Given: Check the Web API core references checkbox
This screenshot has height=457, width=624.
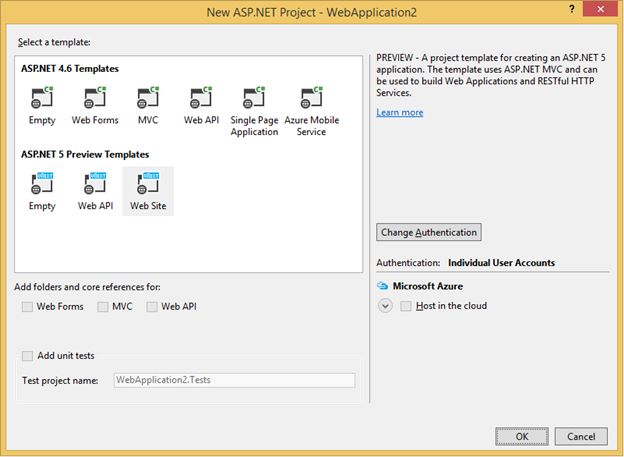Looking at the screenshot, I should pyautogui.click(x=152, y=307).
